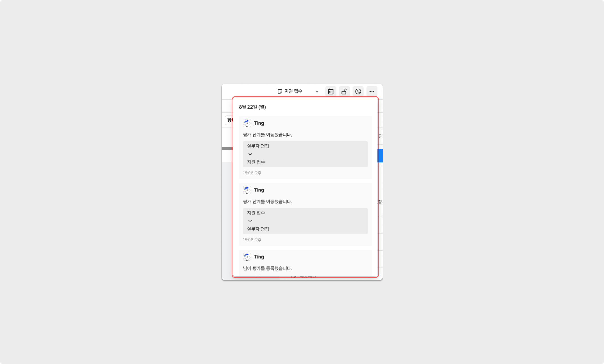
Task: Click the blue bar at the right edge
Action: [380, 156]
